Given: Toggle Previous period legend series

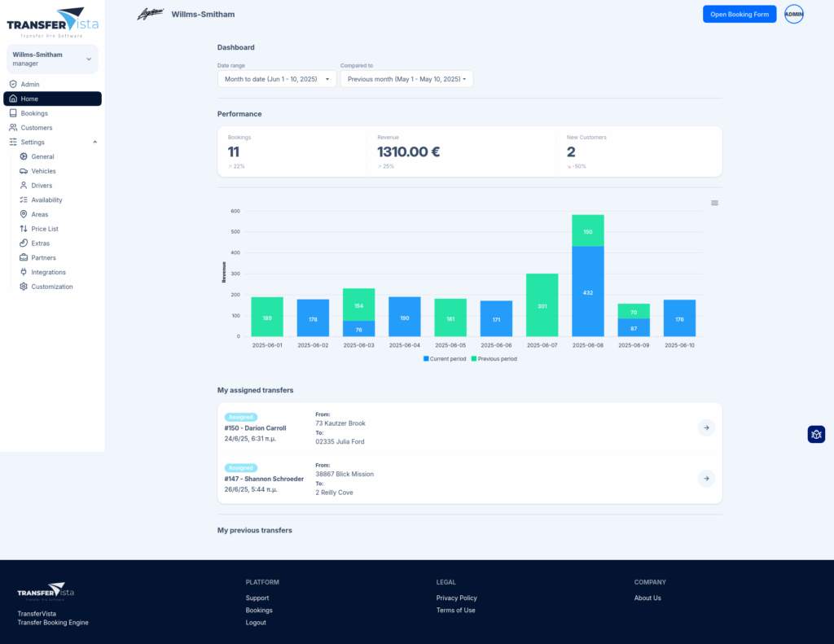Looking at the screenshot, I should tap(494, 358).
